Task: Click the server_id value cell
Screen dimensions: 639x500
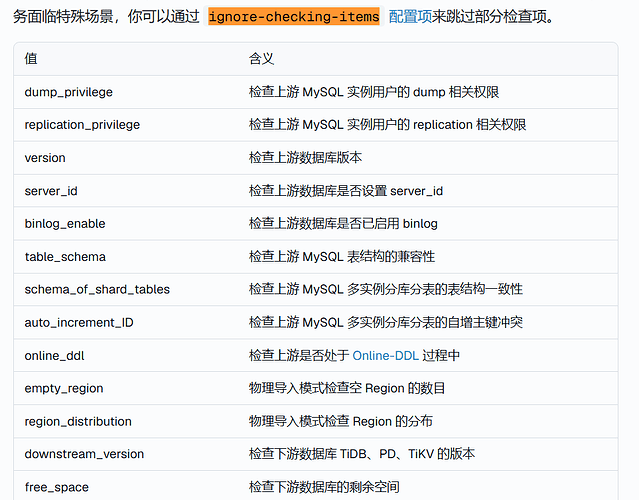Action: tap(51, 191)
